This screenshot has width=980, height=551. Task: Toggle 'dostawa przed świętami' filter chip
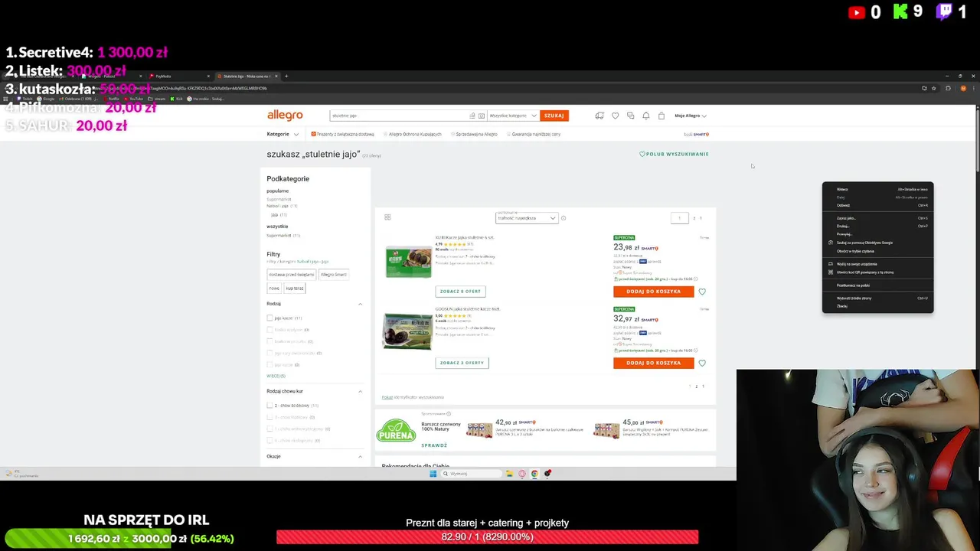point(291,274)
